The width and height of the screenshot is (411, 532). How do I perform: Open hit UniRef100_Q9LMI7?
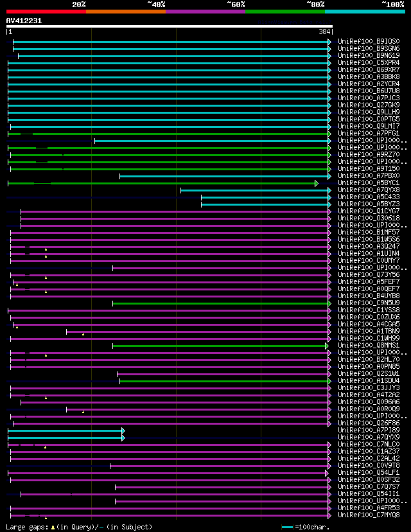(x=369, y=126)
